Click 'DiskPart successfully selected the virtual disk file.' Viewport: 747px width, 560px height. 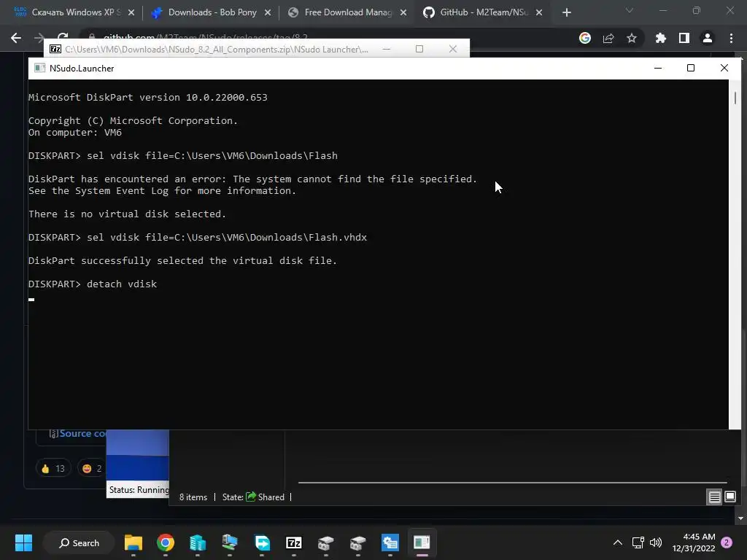(182, 260)
